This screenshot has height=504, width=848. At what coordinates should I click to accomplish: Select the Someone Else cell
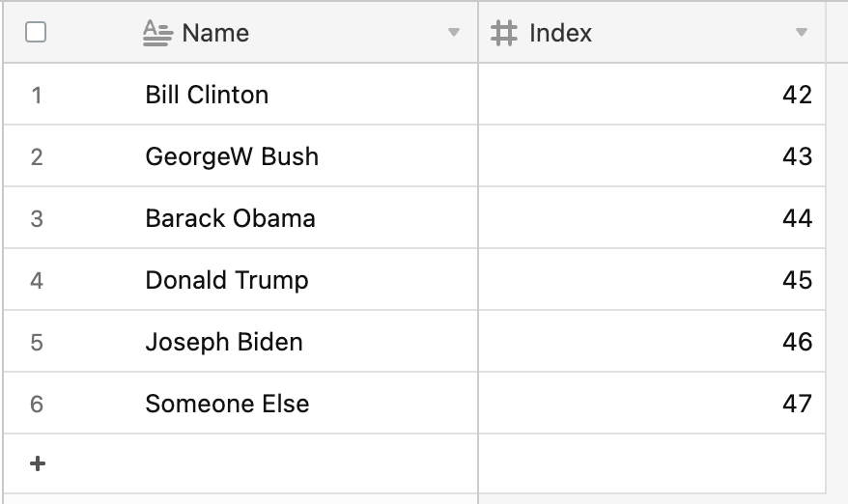click(x=227, y=404)
